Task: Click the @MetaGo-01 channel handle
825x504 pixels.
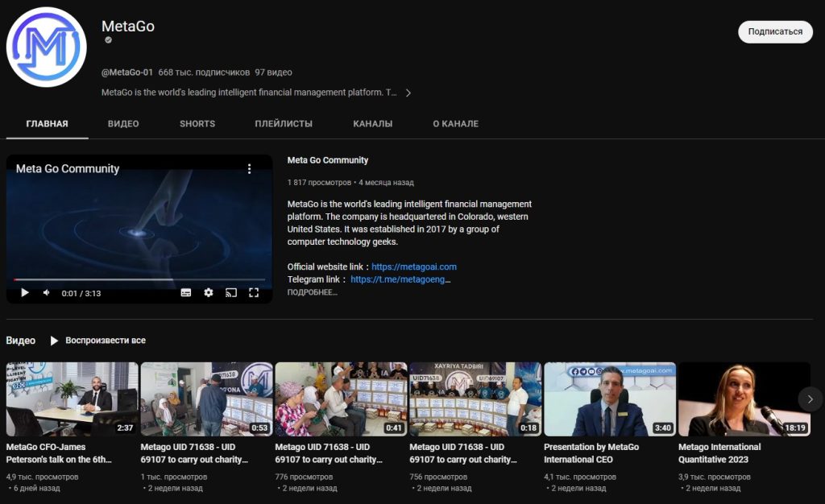Action: [x=127, y=72]
